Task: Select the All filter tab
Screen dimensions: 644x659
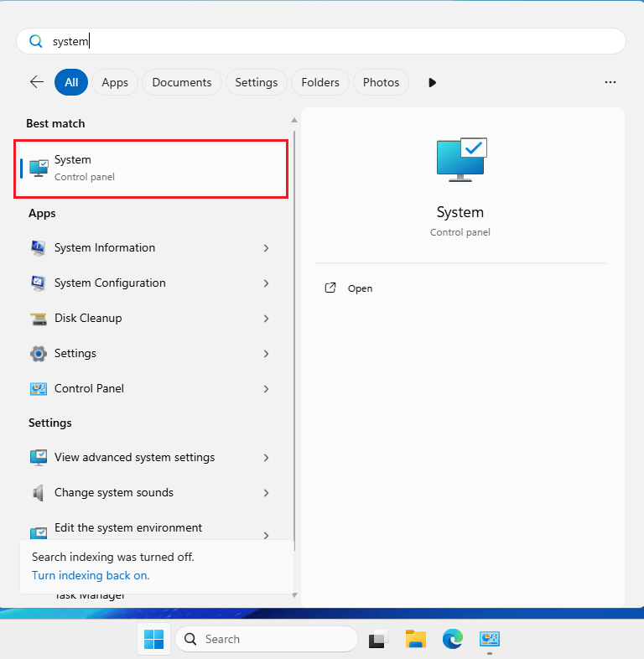Action: (x=71, y=82)
